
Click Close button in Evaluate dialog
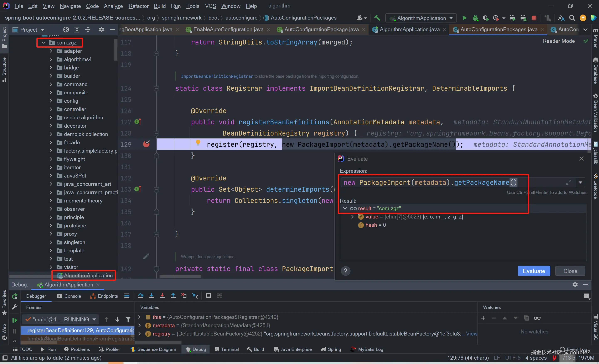[x=570, y=271]
